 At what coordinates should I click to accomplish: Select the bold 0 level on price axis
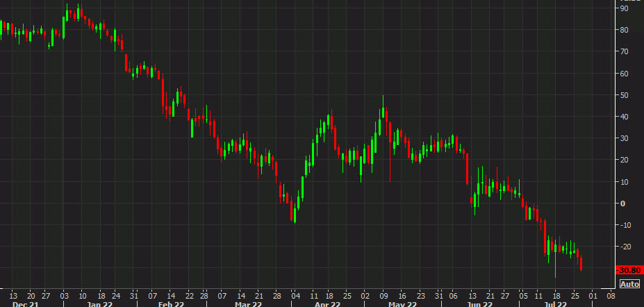point(622,204)
